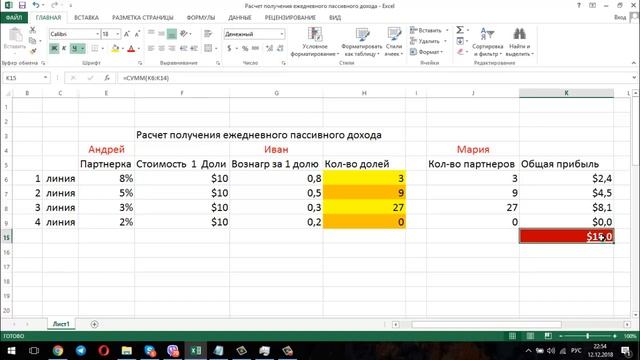Click the yellow Fill Color swatch button
The width and height of the screenshot is (640, 360).
tap(115, 49)
